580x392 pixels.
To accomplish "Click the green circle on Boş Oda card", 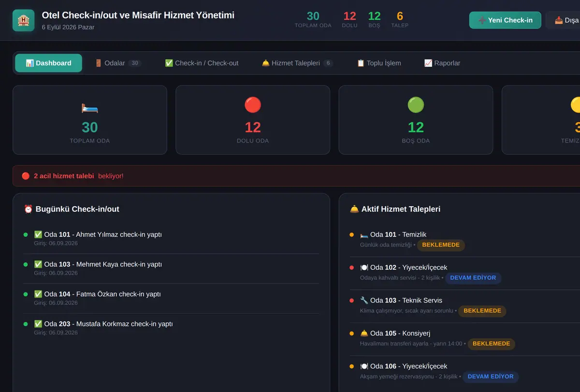I will coord(416,105).
